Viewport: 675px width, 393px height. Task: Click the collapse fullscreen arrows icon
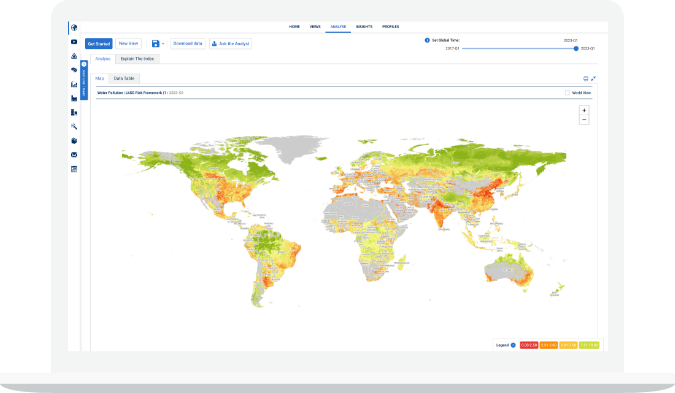click(593, 78)
